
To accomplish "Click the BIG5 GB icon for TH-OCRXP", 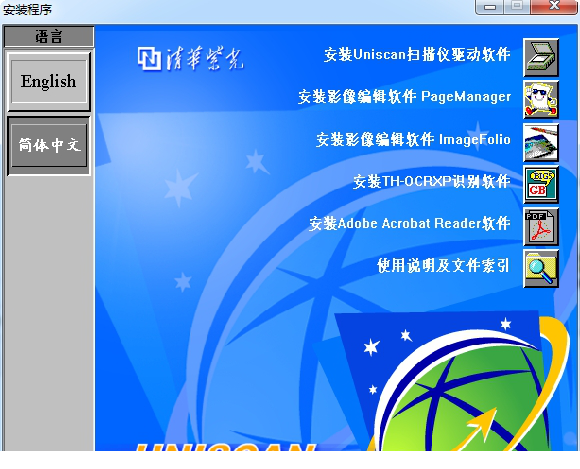I will point(540,185).
